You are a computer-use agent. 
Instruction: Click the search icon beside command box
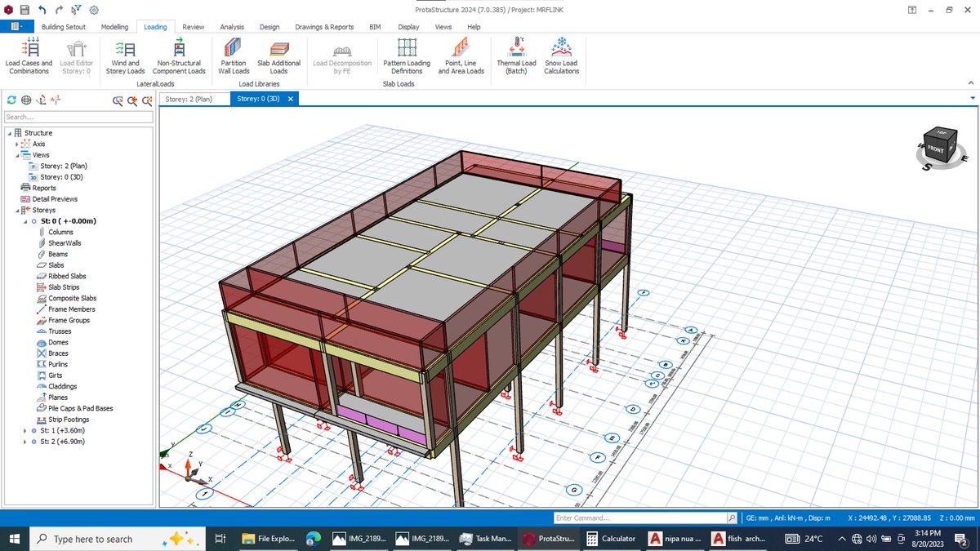732,518
